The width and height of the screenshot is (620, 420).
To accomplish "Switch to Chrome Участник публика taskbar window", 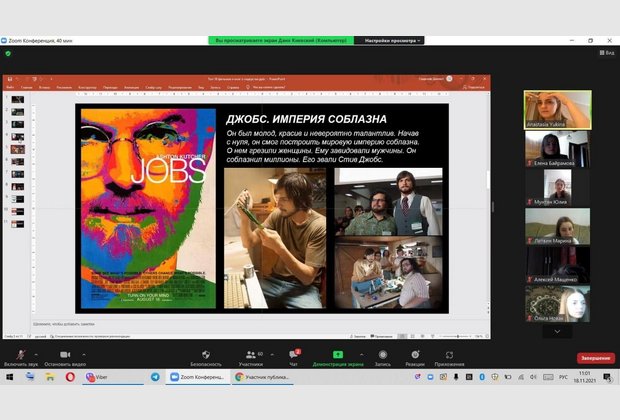I will point(264,377).
